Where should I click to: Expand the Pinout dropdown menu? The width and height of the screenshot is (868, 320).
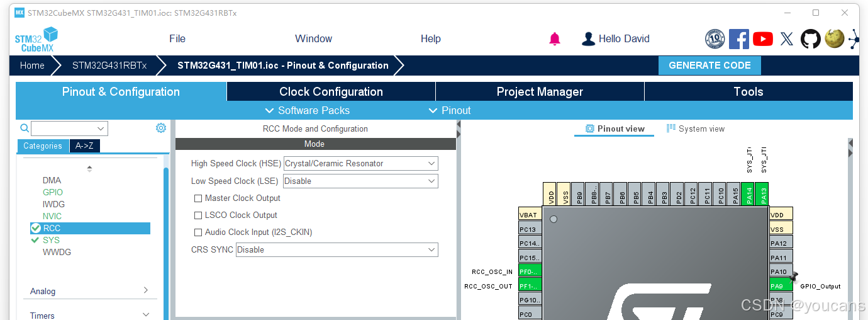tap(450, 110)
